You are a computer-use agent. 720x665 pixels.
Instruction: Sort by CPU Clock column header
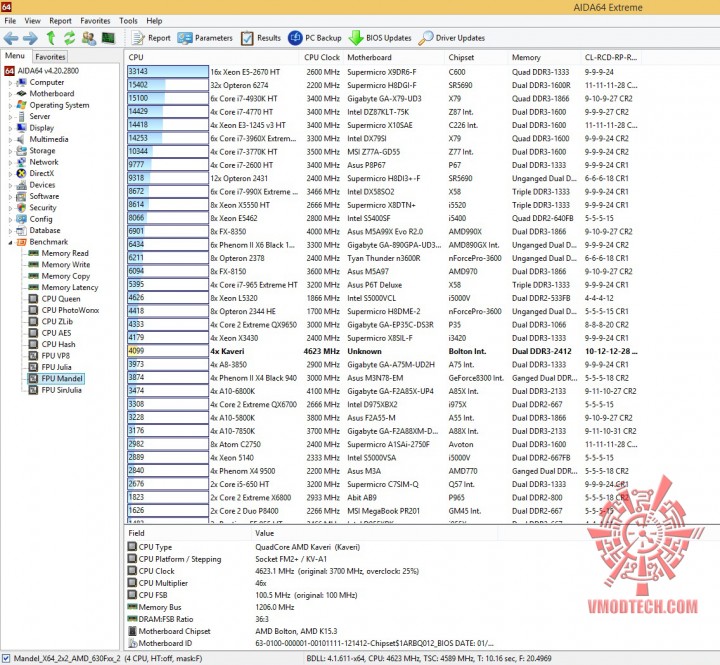[321, 57]
